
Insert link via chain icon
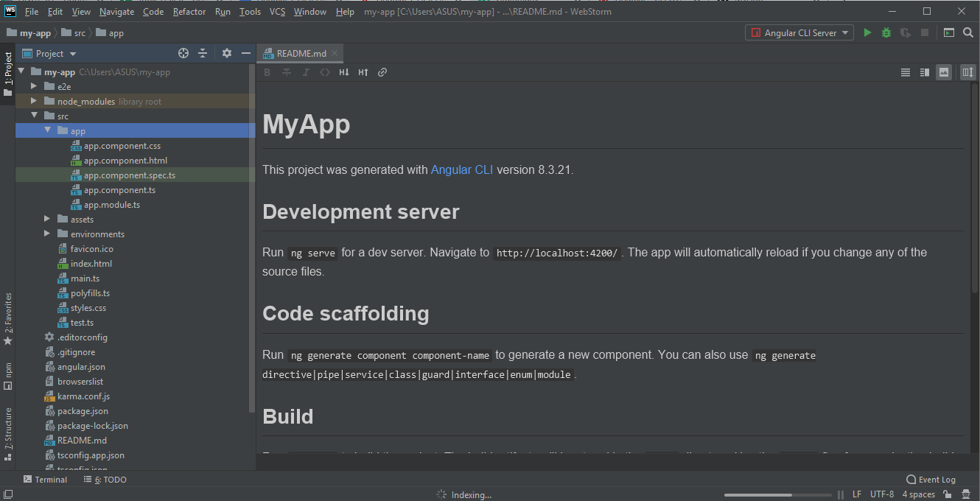pos(382,72)
